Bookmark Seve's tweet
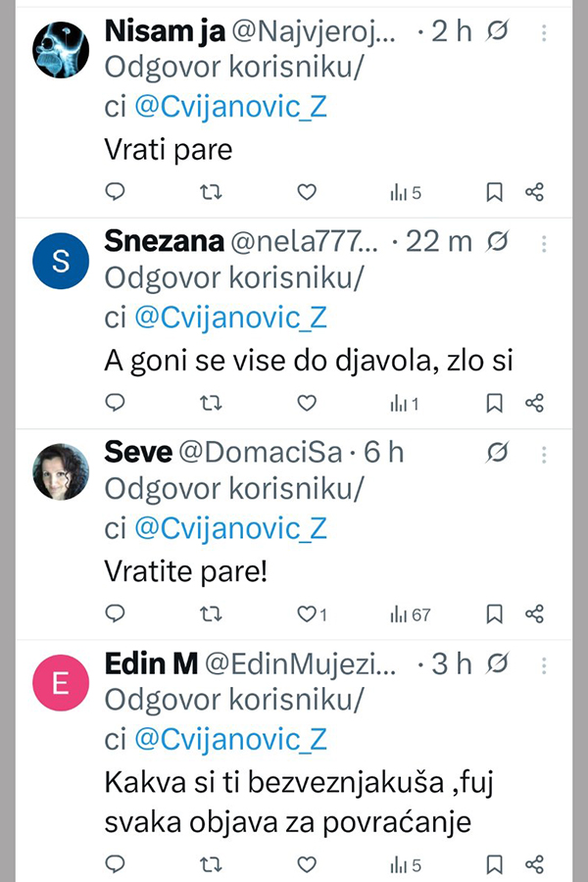Image resolution: width=588 pixels, height=882 pixels. (495, 614)
